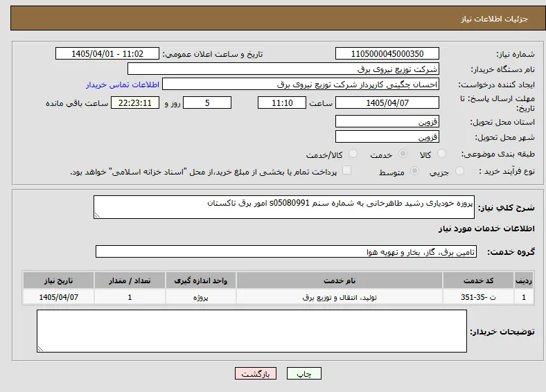Click service name cell تولید، انتقال و توزیع برق
This screenshot has width=546, height=392.
[340, 297]
